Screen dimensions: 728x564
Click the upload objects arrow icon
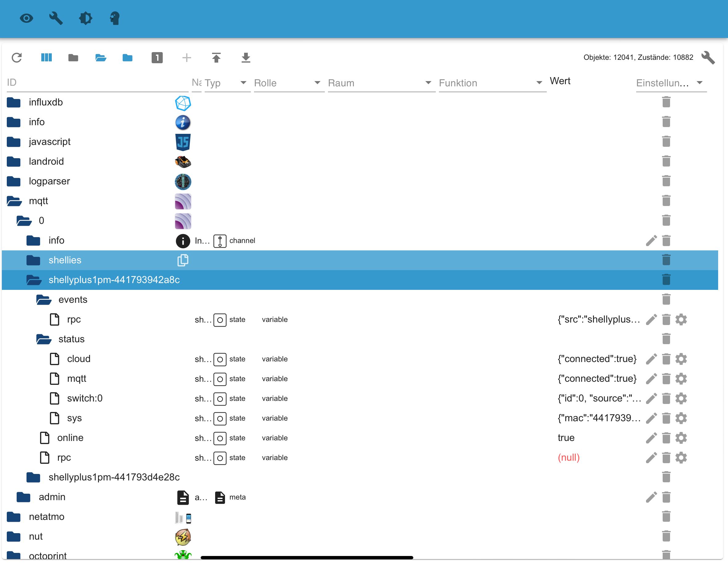pyautogui.click(x=216, y=58)
